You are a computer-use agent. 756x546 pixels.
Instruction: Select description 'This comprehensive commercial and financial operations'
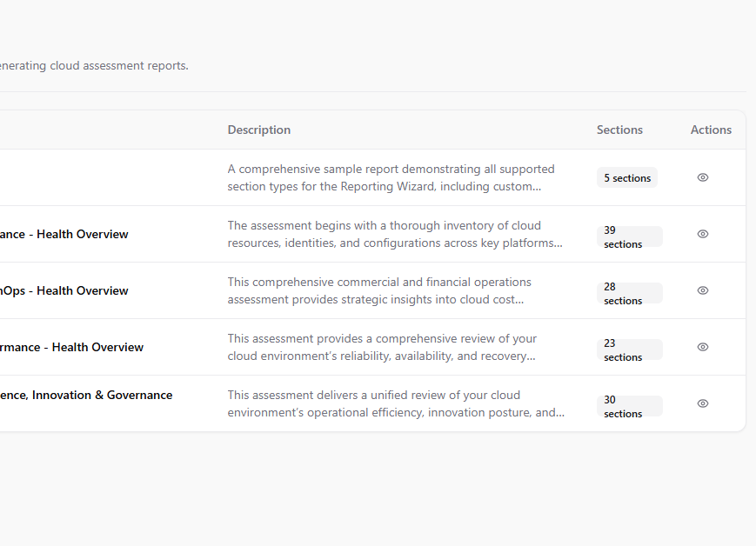point(379,290)
